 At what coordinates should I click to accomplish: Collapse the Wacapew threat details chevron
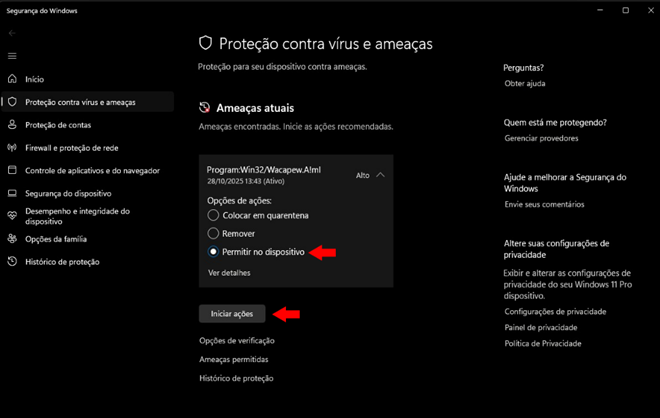[x=380, y=175]
